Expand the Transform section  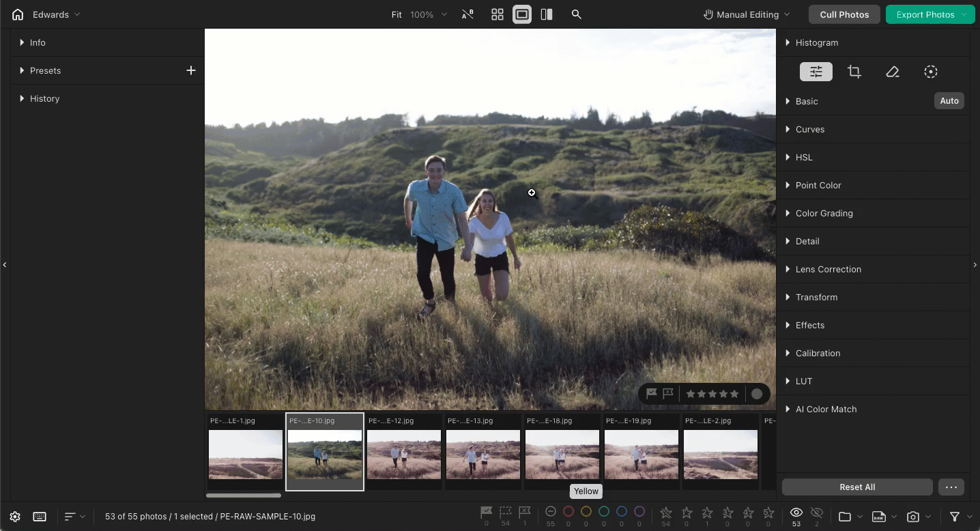click(x=873, y=297)
